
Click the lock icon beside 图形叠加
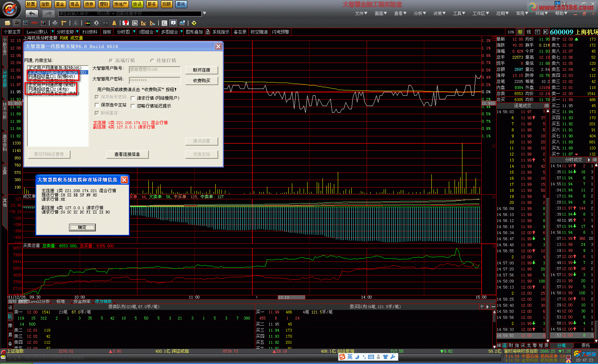[208, 32]
